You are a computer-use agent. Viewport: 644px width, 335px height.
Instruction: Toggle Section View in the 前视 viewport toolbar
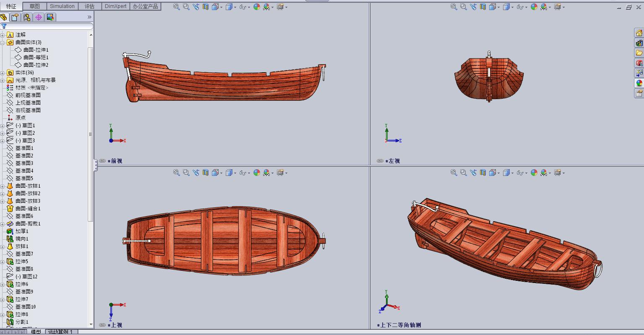pos(206,7)
